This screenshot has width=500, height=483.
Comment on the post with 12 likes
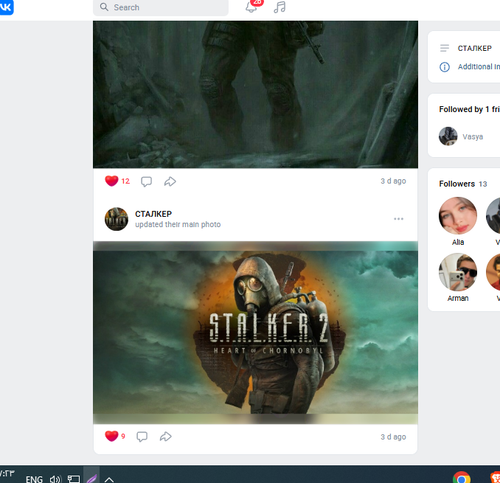(x=146, y=181)
